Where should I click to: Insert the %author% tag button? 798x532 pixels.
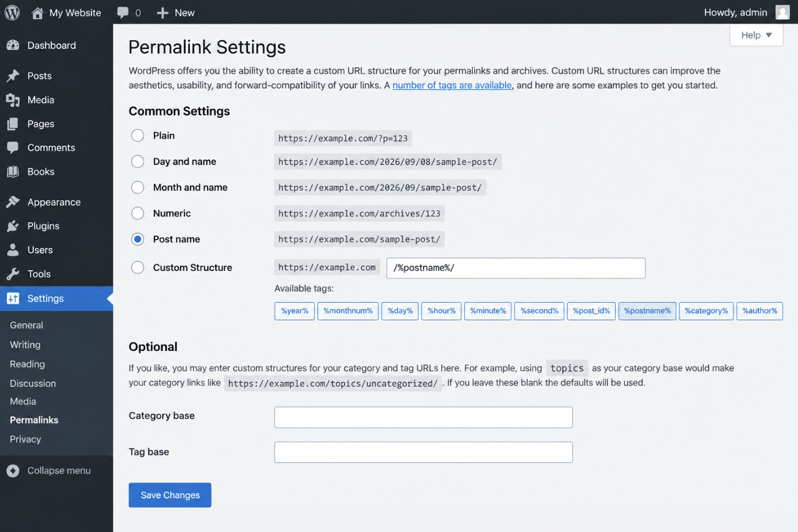(760, 311)
